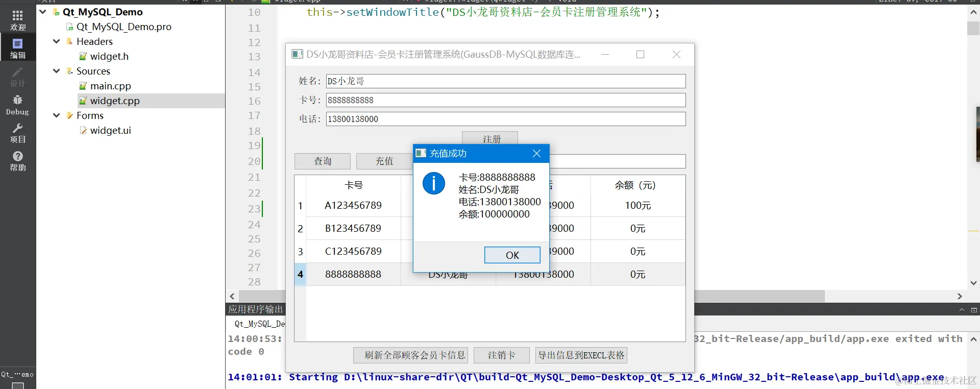
Task: Click the 卡号 column header
Action: click(x=353, y=185)
